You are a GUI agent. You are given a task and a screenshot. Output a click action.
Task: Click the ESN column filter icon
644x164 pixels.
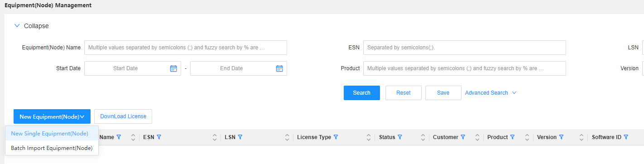159,137
